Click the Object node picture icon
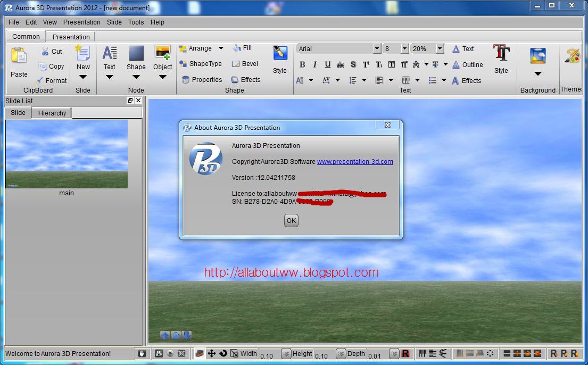Screen dimensions: 588x365 pyautogui.click(x=163, y=53)
